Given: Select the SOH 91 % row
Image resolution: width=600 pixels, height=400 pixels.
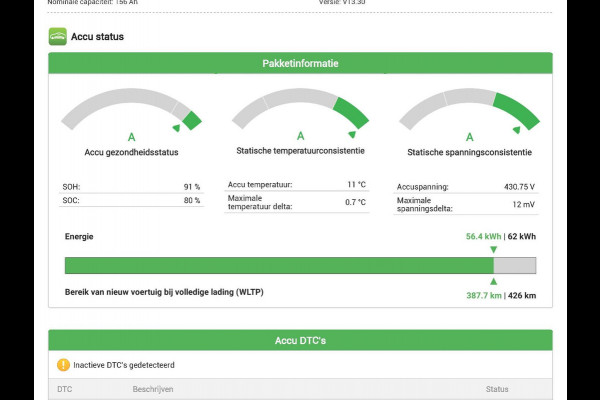Looking at the screenshot, I should 131,186.
